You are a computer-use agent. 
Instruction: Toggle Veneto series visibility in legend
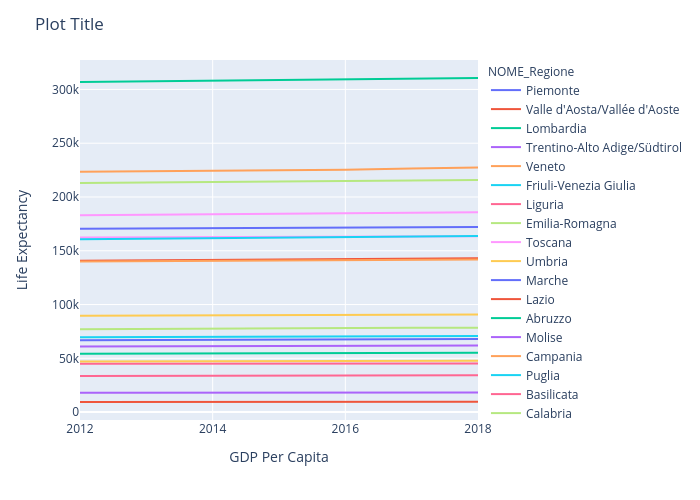[x=545, y=167]
